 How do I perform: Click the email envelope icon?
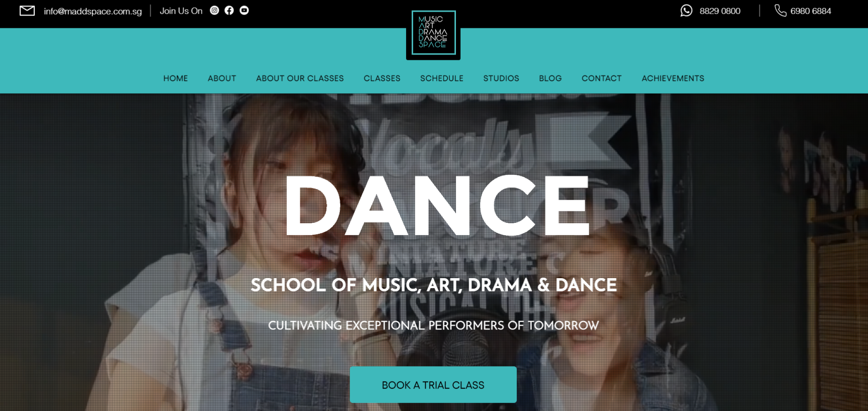[27, 11]
